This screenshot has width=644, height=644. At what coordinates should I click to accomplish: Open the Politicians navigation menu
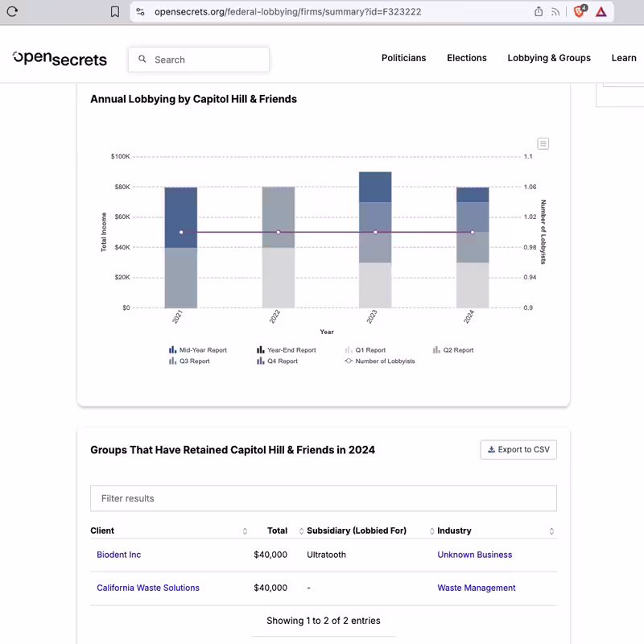click(x=404, y=58)
